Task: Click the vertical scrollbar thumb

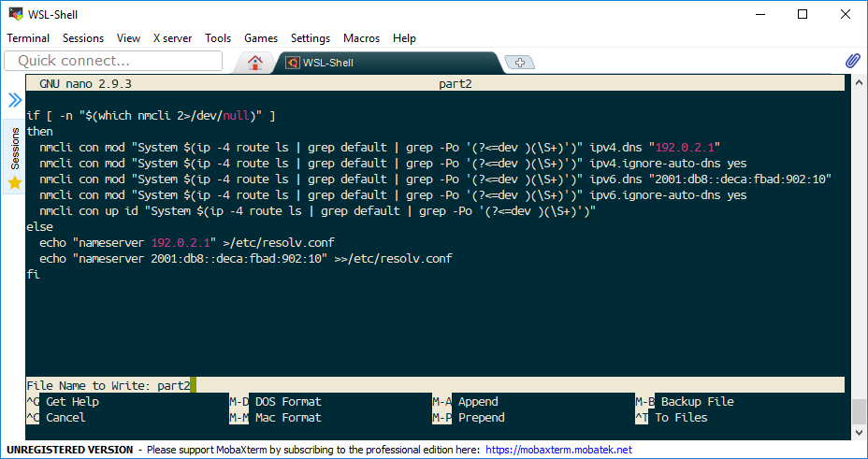Action: [859, 411]
